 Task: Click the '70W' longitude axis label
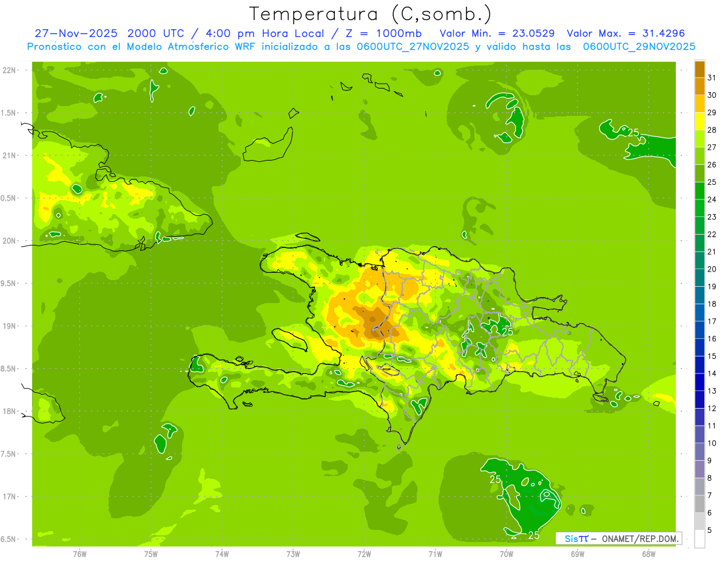tap(507, 554)
